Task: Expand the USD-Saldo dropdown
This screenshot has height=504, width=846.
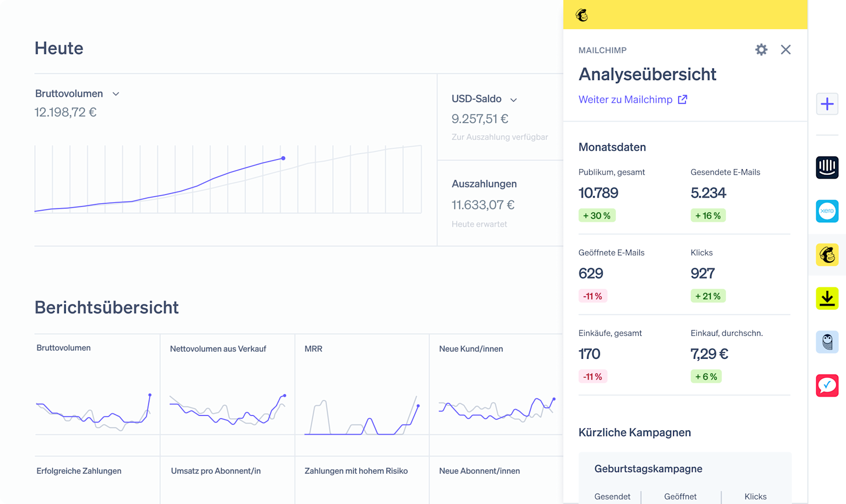Action: click(x=513, y=100)
